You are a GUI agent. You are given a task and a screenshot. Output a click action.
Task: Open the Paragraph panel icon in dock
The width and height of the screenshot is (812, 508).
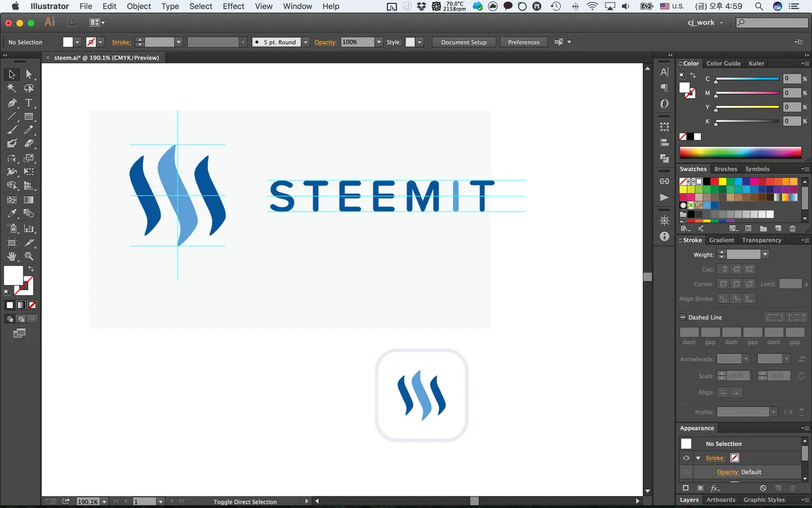pyautogui.click(x=664, y=88)
